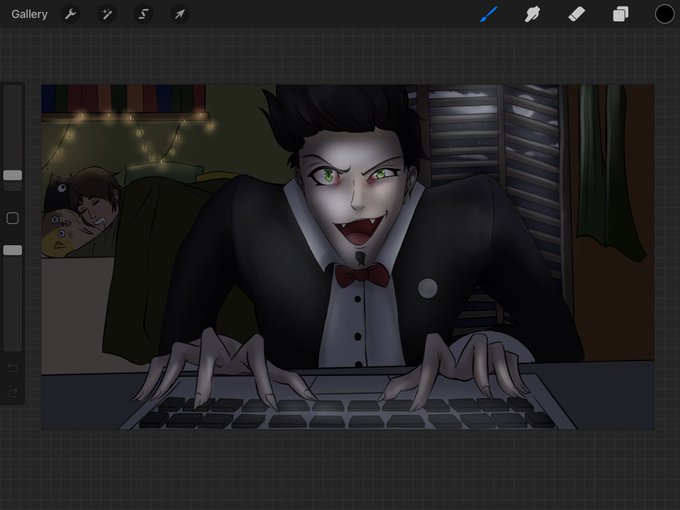Click the brush size slider handle
The image size is (680, 510).
pyautogui.click(x=13, y=175)
